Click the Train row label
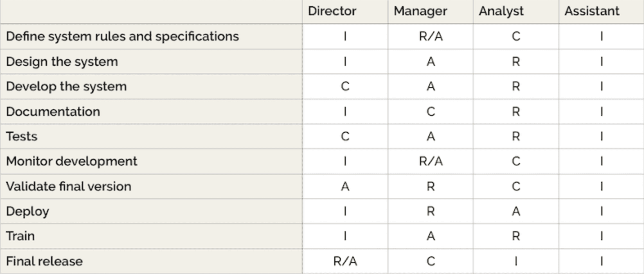This screenshot has width=644, height=274. click(x=20, y=236)
